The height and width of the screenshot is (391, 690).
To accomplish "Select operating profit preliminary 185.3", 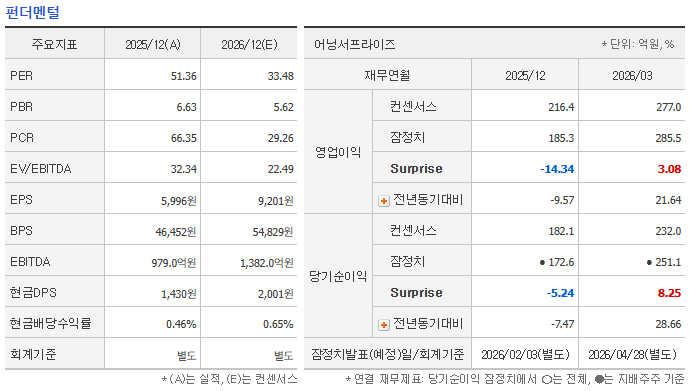I will click(x=561, y=138).
